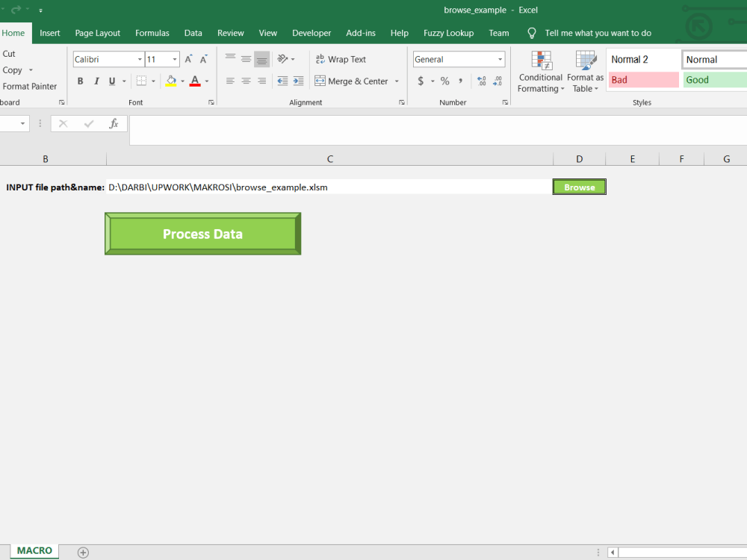The width and height of the screenshot is (747, 560).
Task: Open Conditional Formatting
Action: pos(540,71)
